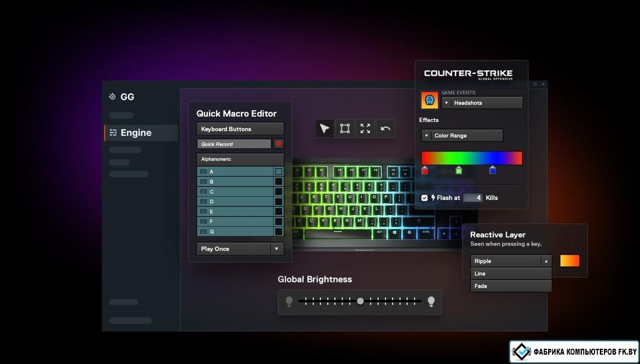
Task: Check the box on row E
Action: [x=278, y=212]
